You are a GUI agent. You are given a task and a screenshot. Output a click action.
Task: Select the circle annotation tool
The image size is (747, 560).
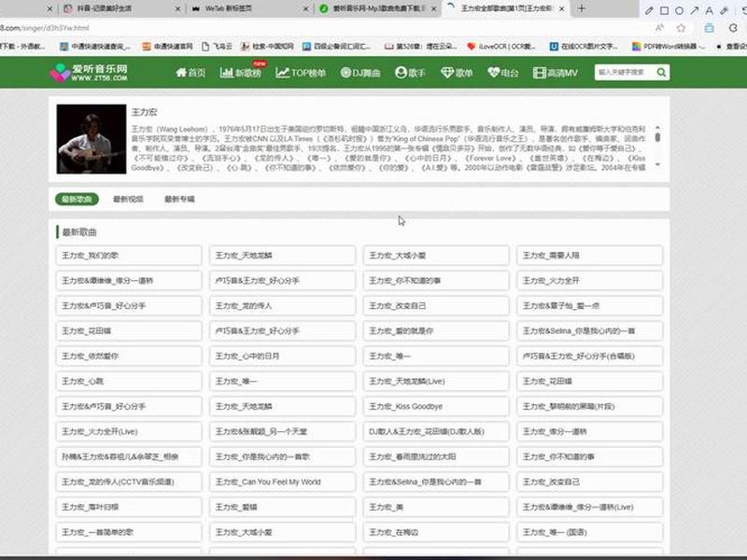680,10
